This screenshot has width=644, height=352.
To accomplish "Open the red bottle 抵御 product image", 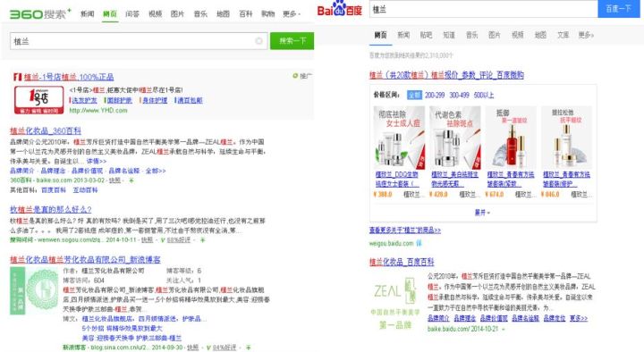I will tap(511, 138).
